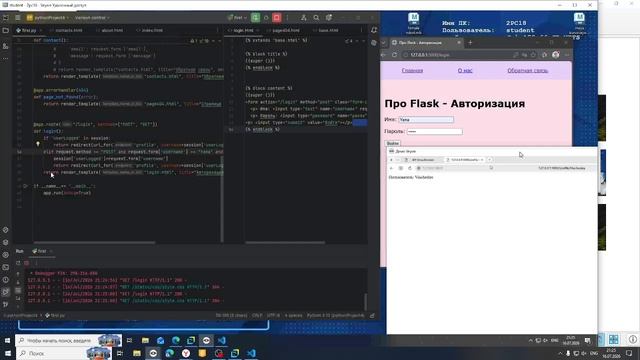
Task: Open Code With Me icon in PyCharm toolbar
Action: [x=304, y=18]
